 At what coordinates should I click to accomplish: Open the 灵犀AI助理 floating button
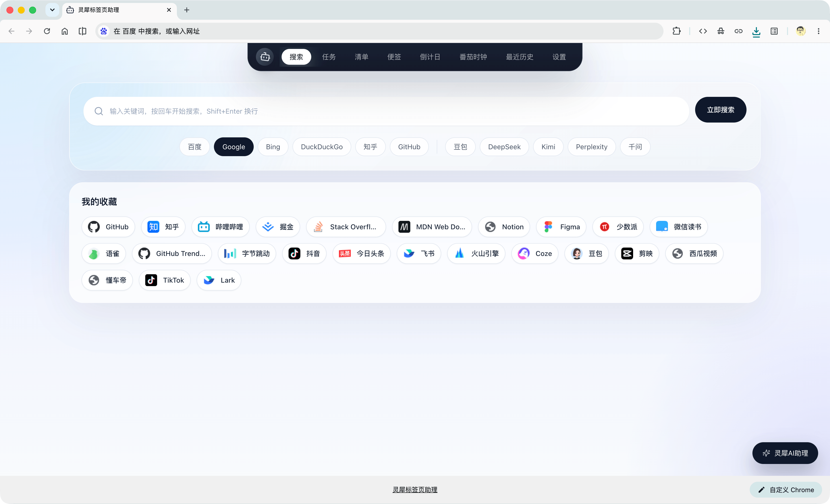[785, 453]
